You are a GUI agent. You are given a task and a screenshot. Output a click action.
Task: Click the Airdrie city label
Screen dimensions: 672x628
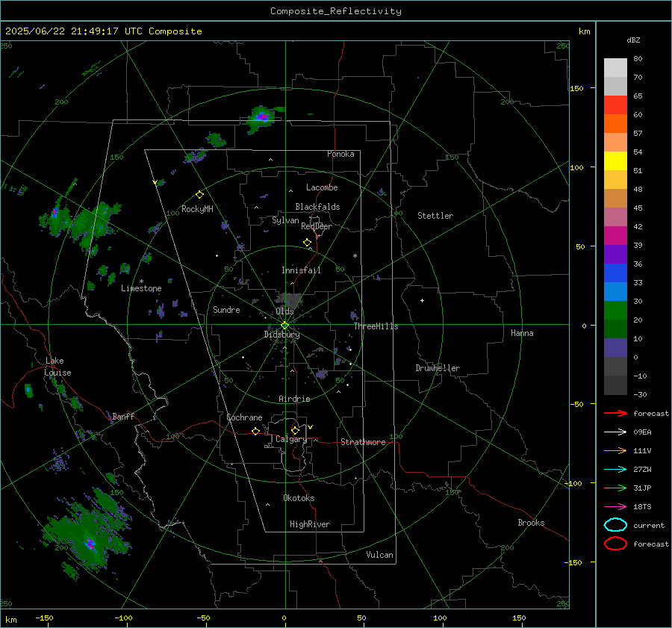tap(294, 399)
